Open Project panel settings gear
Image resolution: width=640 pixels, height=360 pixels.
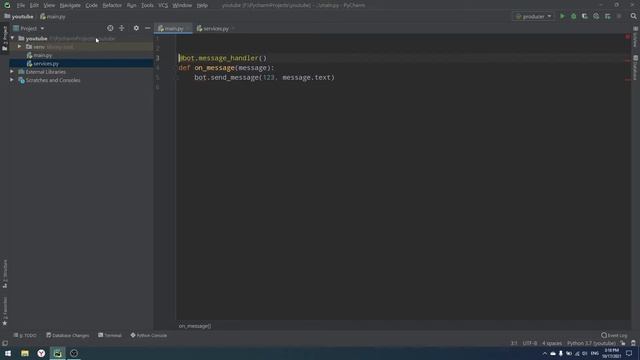coord(136,28)
